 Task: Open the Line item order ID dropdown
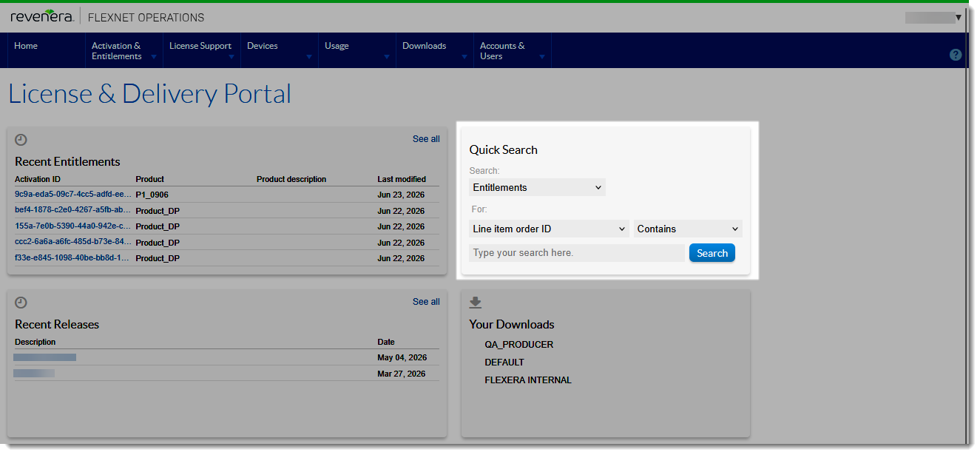[549, 229]
